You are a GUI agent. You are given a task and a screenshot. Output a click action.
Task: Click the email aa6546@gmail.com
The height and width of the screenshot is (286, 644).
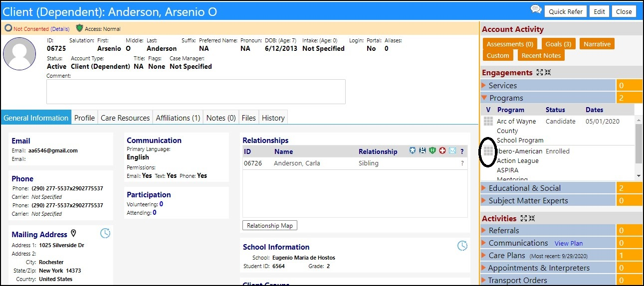pyautogui.click(x=53, y=150)
